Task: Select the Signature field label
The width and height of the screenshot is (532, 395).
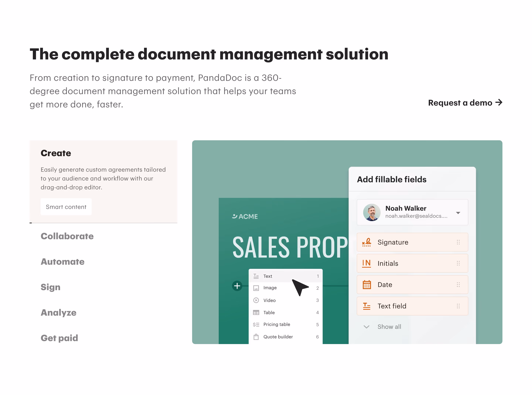Action: pyautogui.click(x=393, y=242)
